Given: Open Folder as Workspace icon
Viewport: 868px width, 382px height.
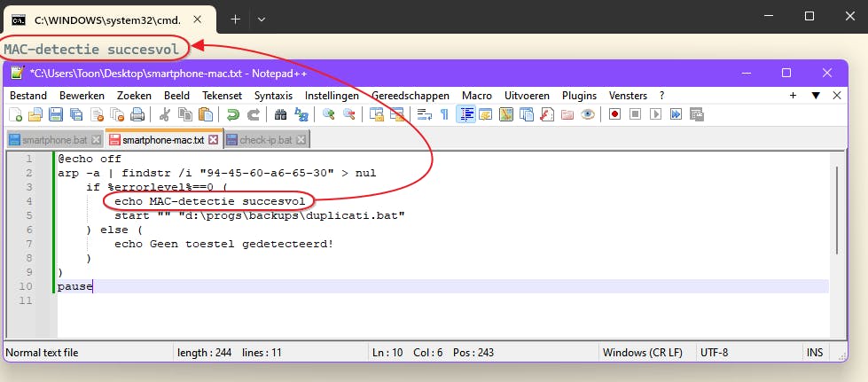Looking at the screenshot, I should [x=567, y=114].
